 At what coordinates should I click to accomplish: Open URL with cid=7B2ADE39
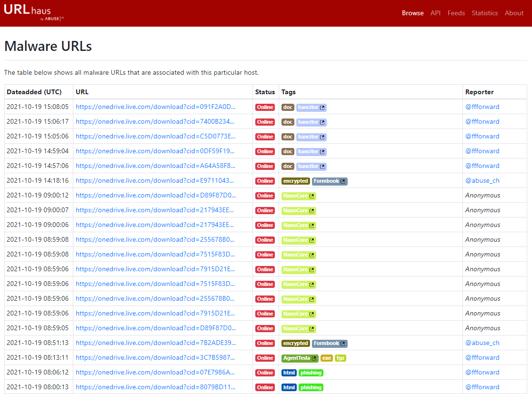(x=156, y=343)
